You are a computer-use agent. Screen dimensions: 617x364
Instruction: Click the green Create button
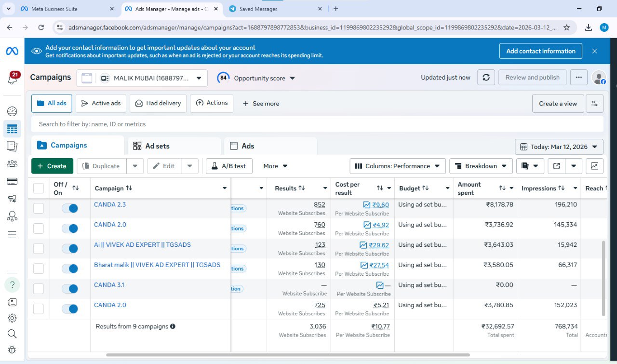(x=52, y=166)
